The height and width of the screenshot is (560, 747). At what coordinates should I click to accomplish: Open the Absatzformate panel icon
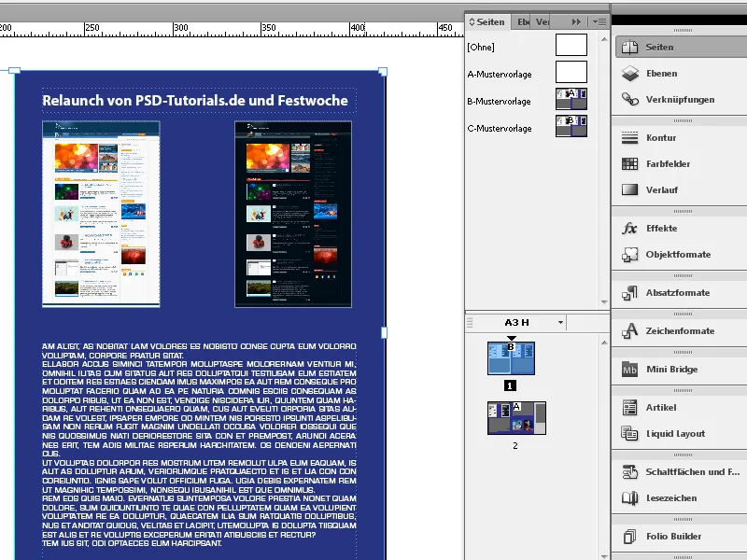tap(629, 292)
